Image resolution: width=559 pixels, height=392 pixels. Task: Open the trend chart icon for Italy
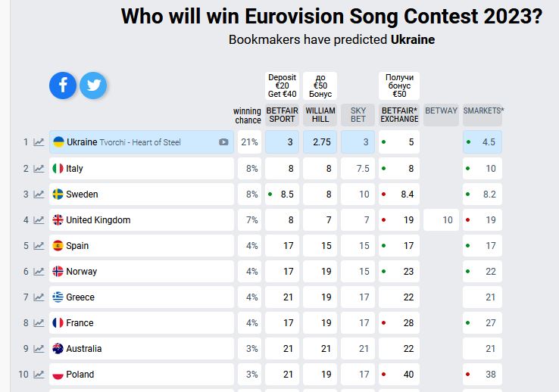tap(39, 168)
